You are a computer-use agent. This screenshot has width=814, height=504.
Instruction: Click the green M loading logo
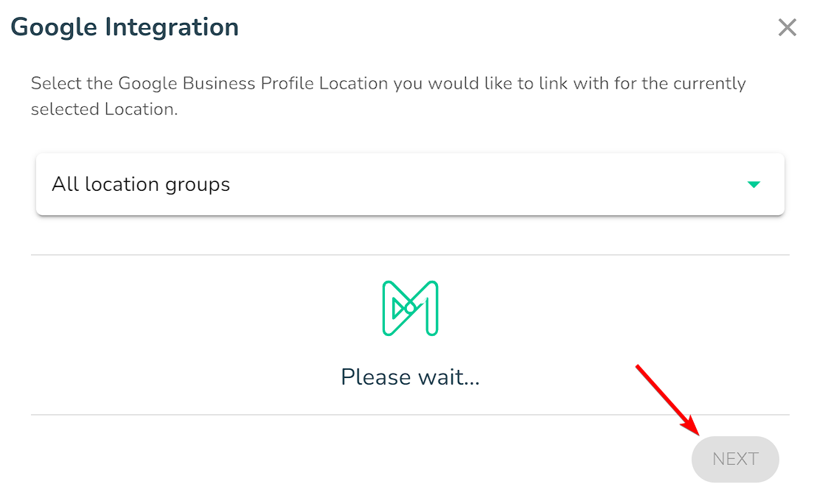coord(410,308)
